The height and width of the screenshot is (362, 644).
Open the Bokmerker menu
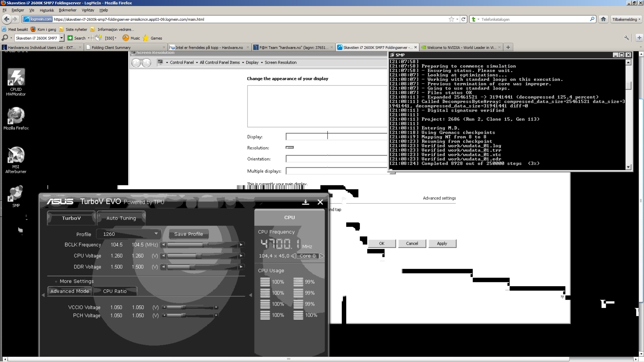(x=68, y=10)
